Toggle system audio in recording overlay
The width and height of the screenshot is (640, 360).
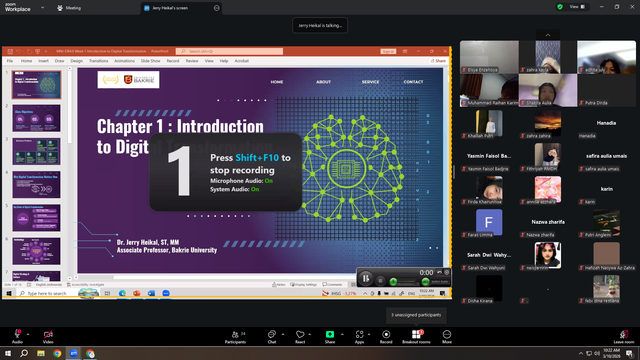[x=426, y=282]
